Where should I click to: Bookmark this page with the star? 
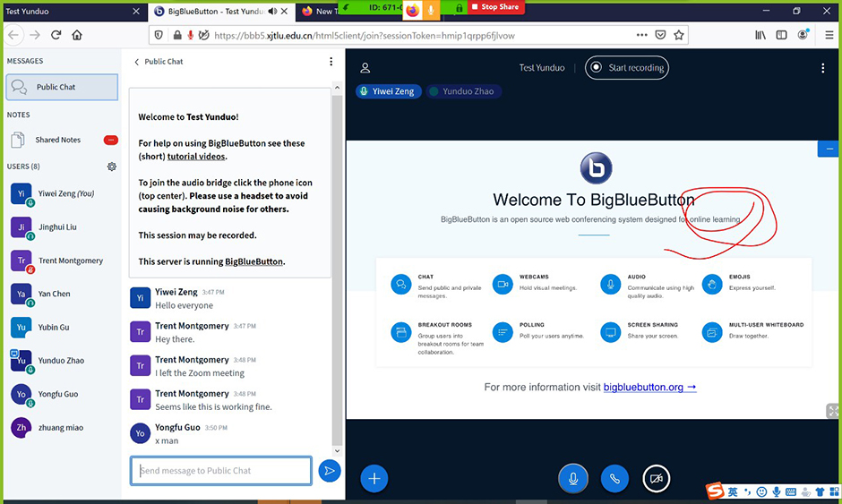679,35
